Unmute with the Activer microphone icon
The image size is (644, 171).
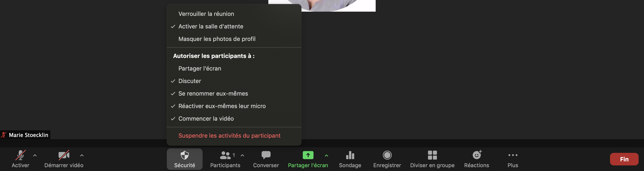pos(21,155)
